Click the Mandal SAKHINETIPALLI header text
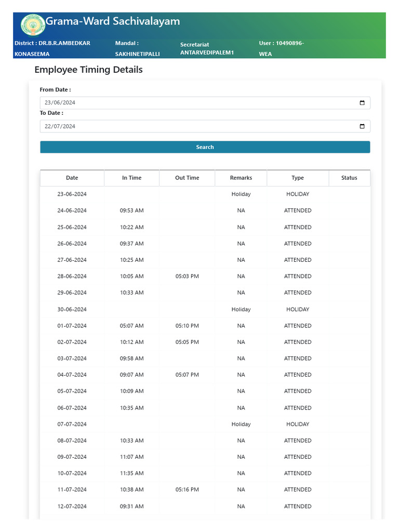Screen dimensions: 399x532 (137, 48)
